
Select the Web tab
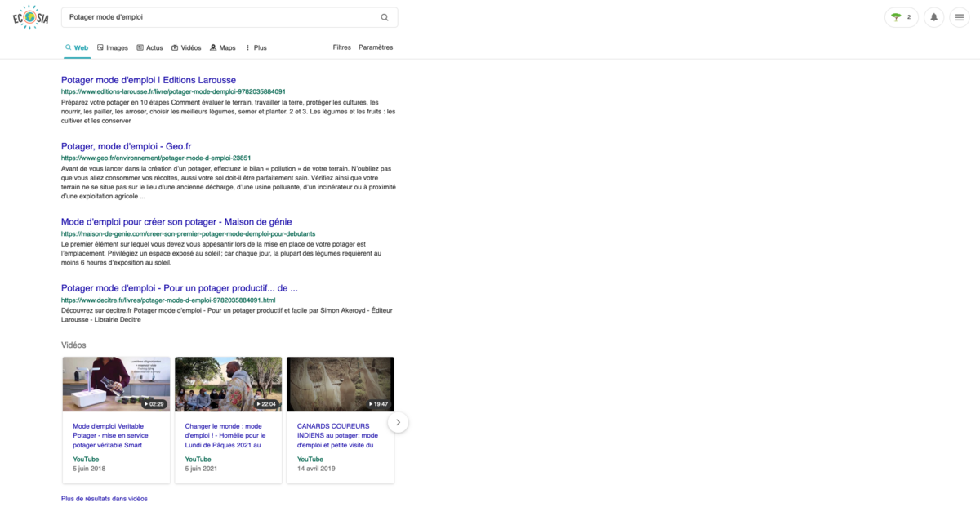coord(77,47)
